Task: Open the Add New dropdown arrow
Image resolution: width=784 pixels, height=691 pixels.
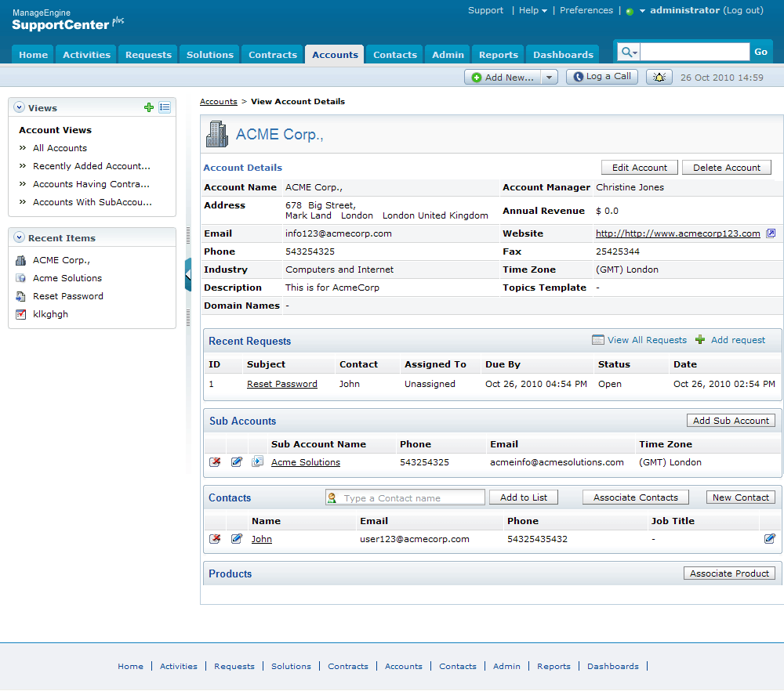Action: tap(550, 77)
